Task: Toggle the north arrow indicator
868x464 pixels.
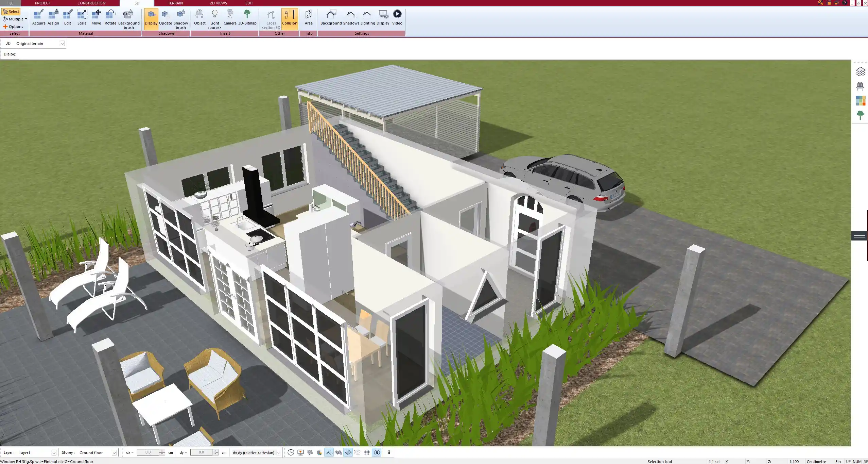Action: [x=377, y=452]
